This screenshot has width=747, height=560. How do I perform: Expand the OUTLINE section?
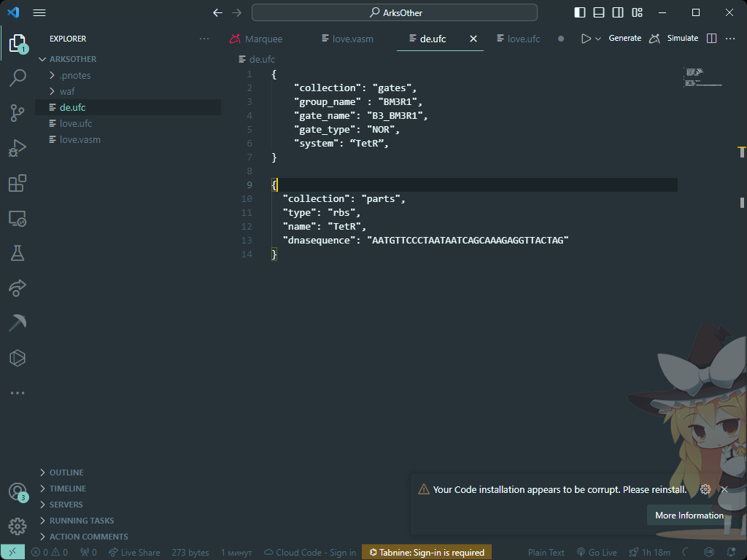[x=66, y=472]
